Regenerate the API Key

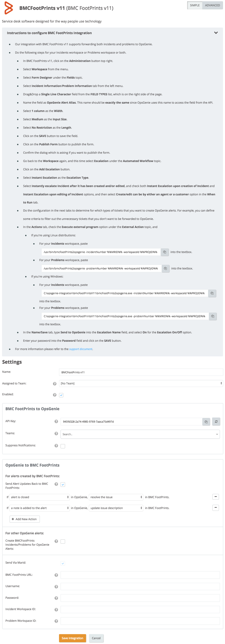[216, 422]
